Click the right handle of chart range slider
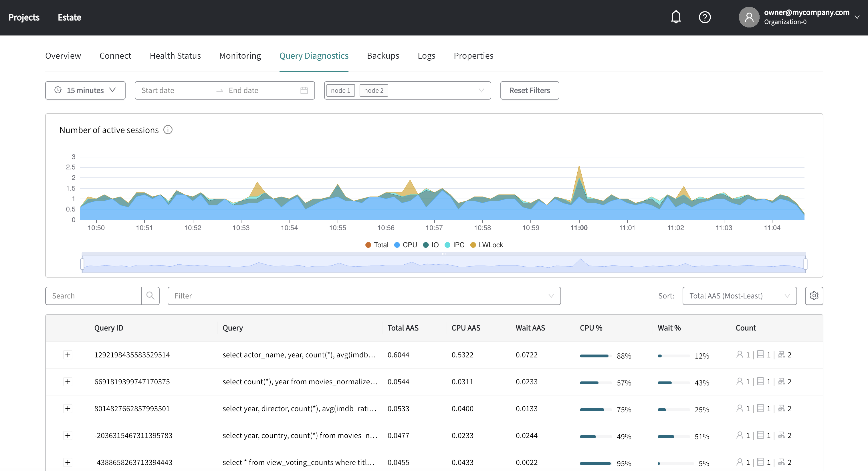 coord(805,264)
